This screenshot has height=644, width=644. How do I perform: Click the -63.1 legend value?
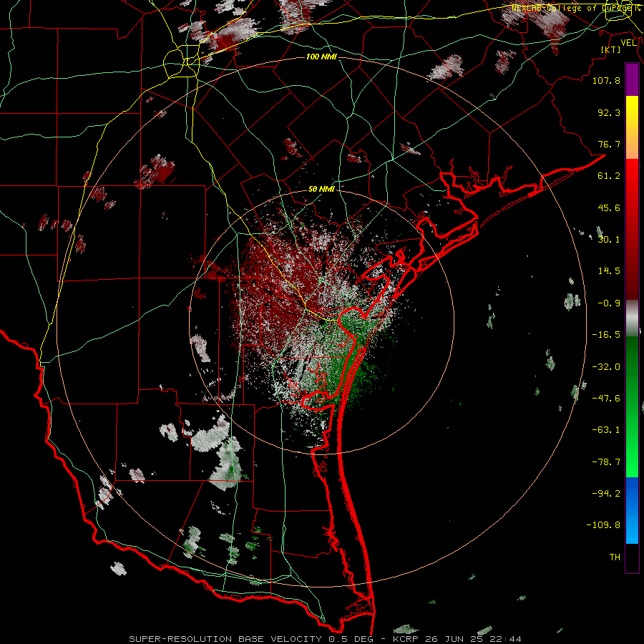606,430
